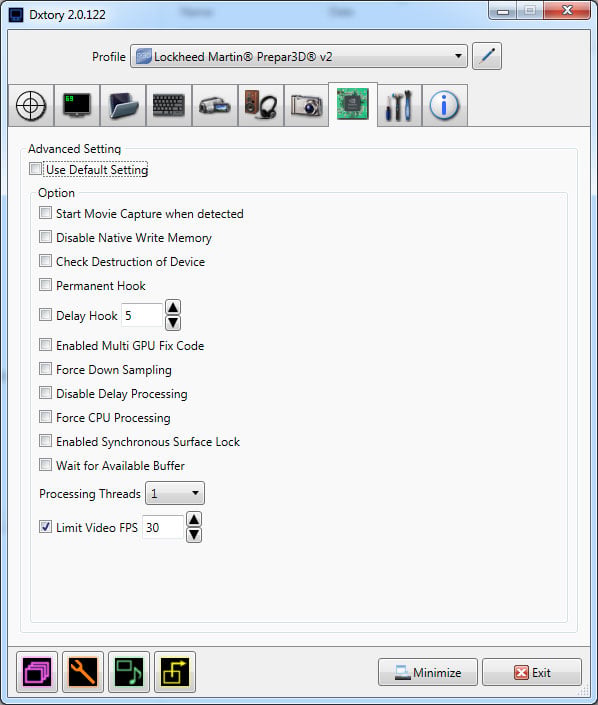Check the Force CPU Processing option

tap(45, 417)
